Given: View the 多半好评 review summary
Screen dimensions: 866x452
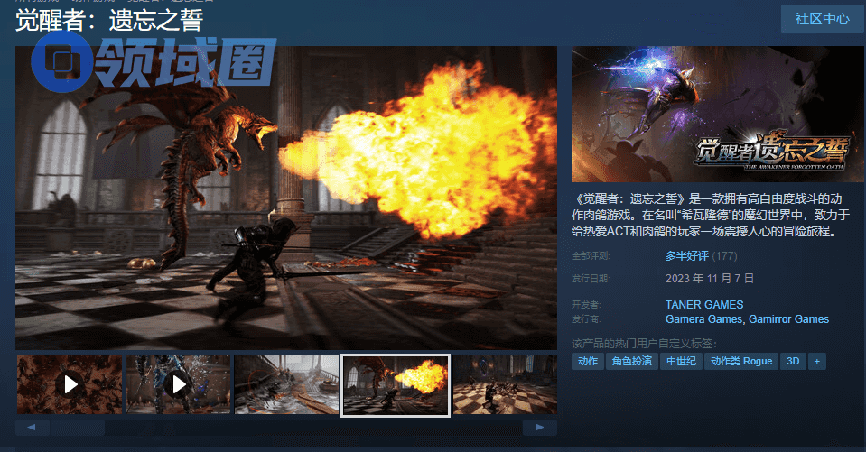Looking at the screenshot, I should coord(685,256).
